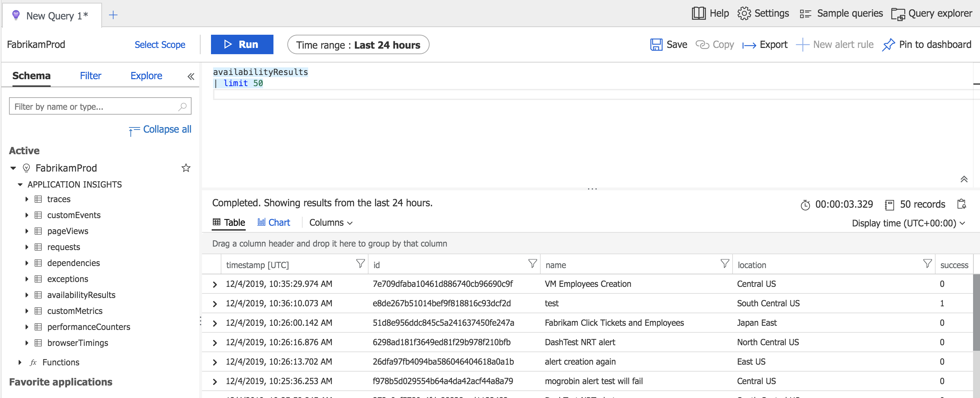Viewport: 980px width, 398px height.
Task: Open the Settings gear
Action: pos(744,13)
